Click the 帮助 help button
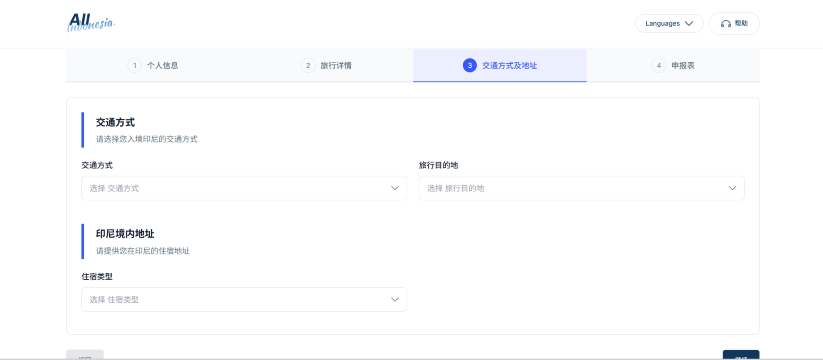 pyautogui.click(x=734, y=24)
